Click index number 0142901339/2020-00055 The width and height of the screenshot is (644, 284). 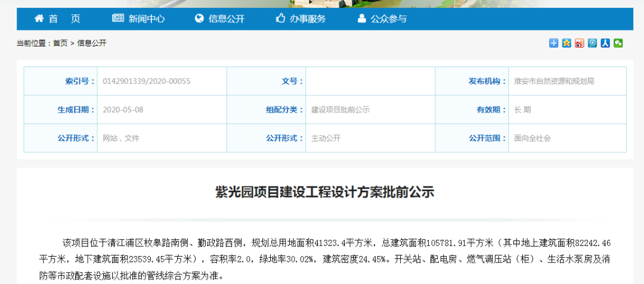pyautogui.click(x=147, y=81)
